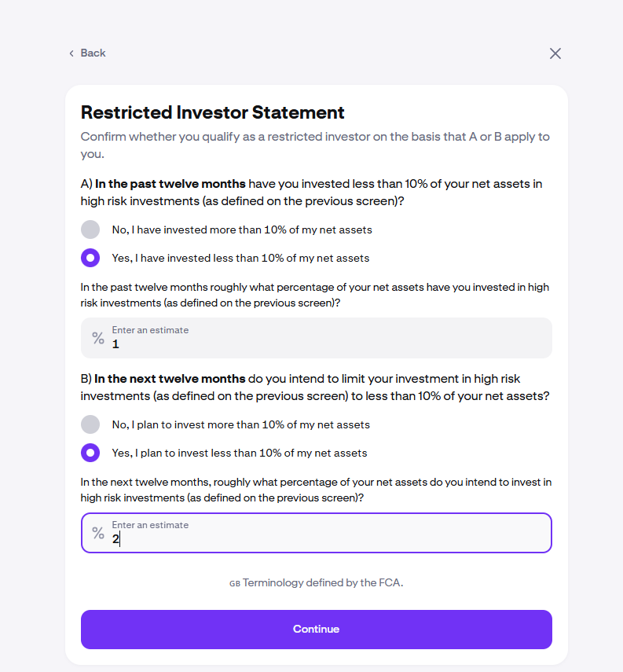Click question A text about past twelve months

click(x=311, y=193)
